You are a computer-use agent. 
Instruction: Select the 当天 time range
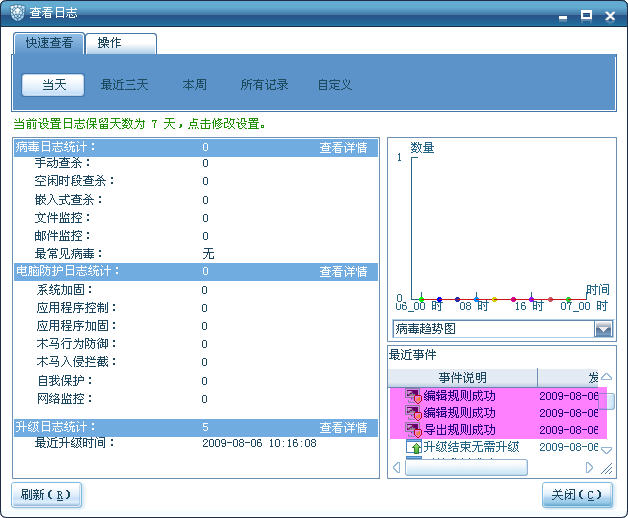53,85
